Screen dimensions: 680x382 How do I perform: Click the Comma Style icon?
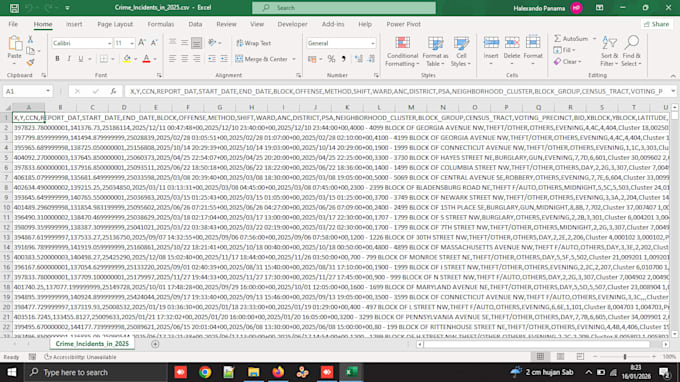tap(343, 59)
